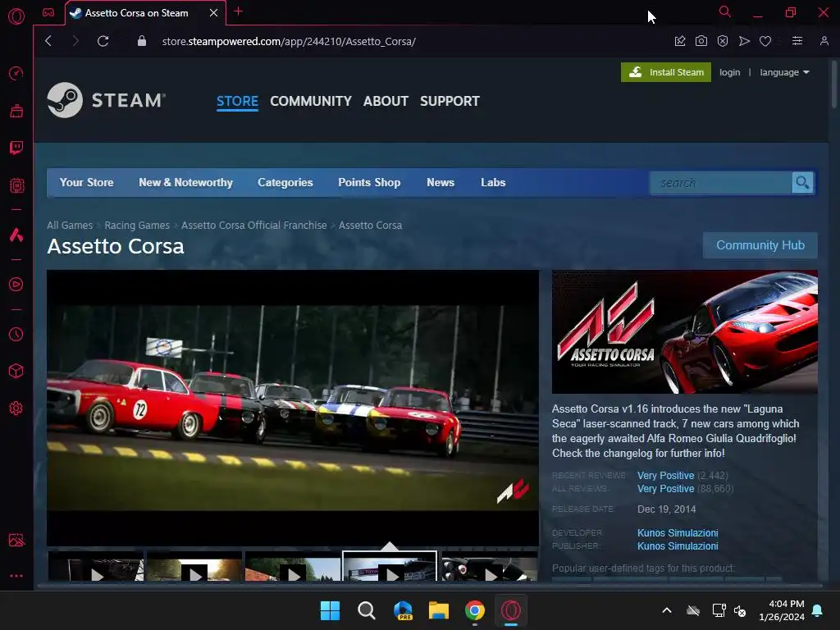
Task: Open the send flow arrow icon
Action: 744,41
